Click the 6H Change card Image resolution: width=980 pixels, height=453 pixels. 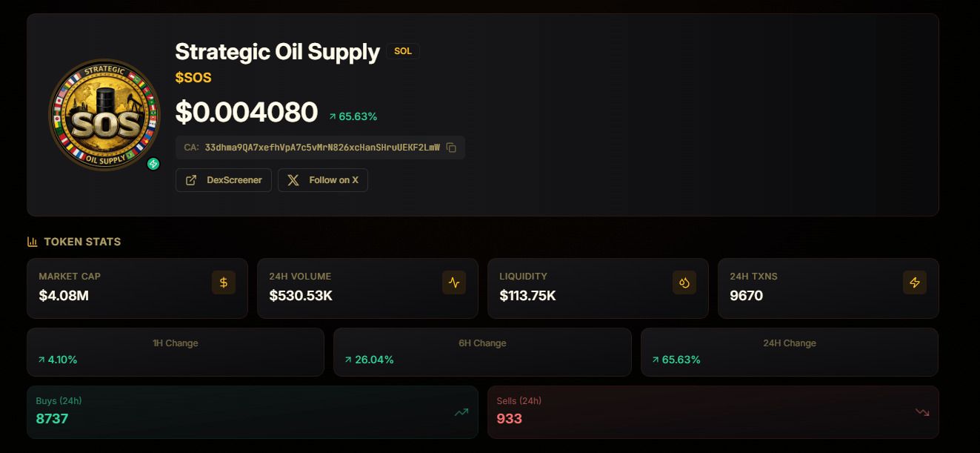point(482,352)
